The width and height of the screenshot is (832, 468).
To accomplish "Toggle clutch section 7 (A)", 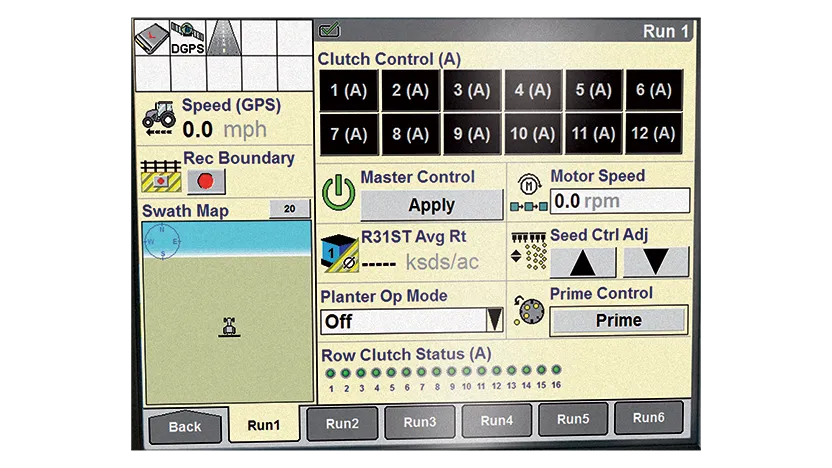I will [349, 134].
